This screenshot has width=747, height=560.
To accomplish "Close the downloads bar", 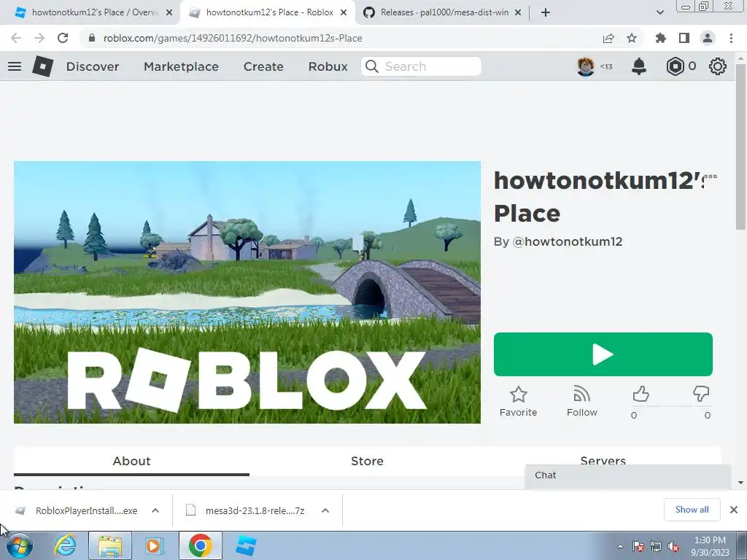I will click(x=734, y=510).
